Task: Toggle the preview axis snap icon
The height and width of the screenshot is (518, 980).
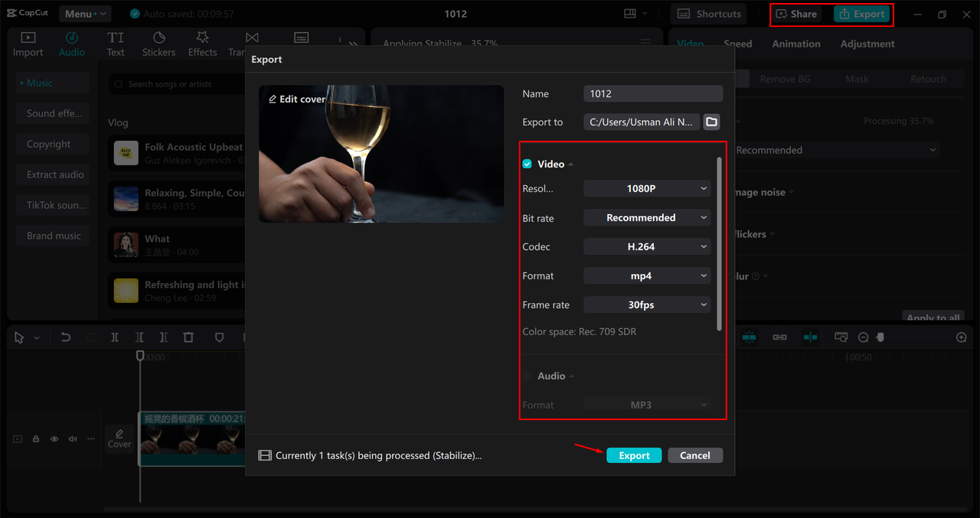Action: pos(810,337)
